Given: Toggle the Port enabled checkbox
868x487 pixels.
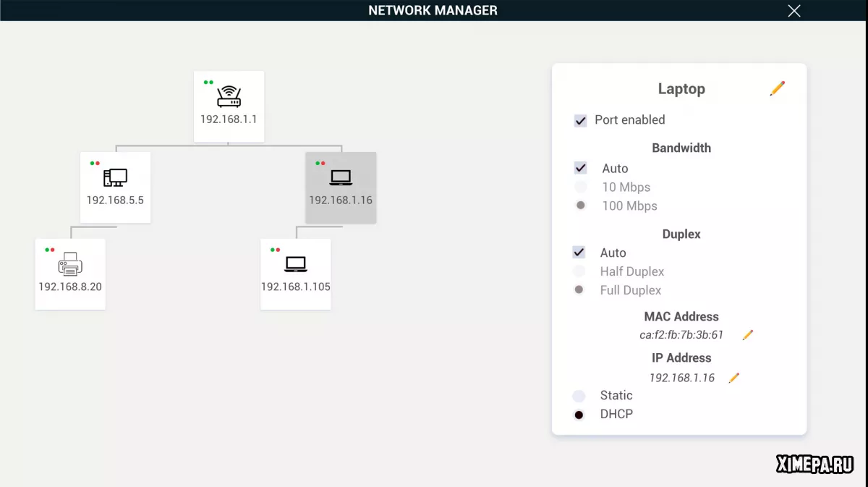Looking at the screenshot, I should point(580,121).
